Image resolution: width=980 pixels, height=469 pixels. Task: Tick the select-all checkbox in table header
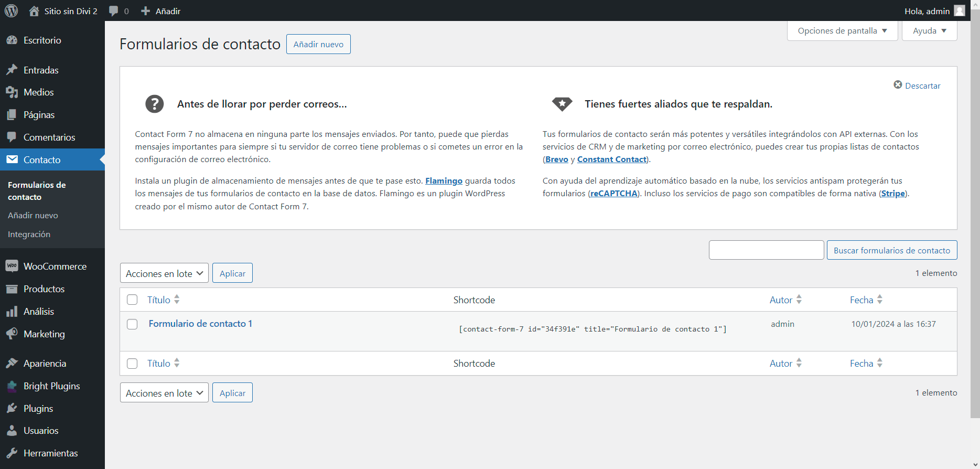(x=132, y=300)
